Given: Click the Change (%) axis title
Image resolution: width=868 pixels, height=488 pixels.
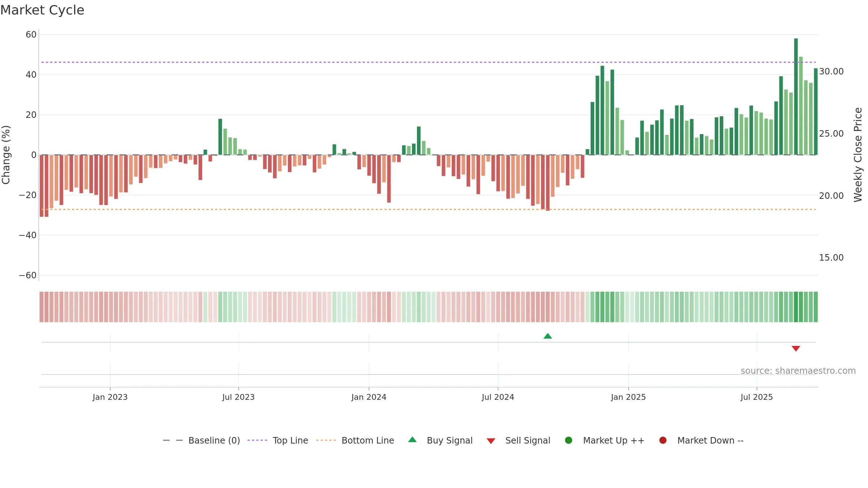Looking at the screenshot, I should [6, 155].
